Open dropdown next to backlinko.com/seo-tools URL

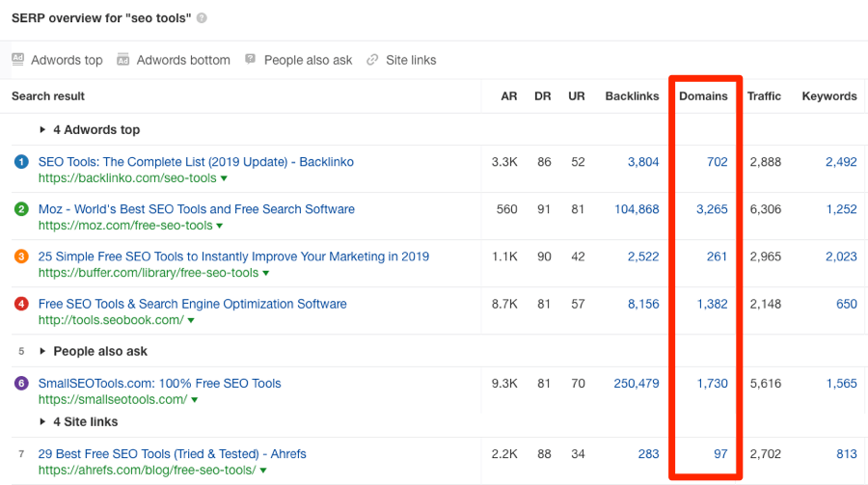coord(224,179)
